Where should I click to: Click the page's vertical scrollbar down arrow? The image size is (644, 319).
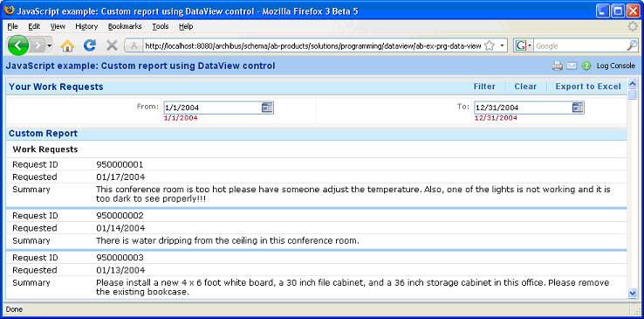[632, 293]
